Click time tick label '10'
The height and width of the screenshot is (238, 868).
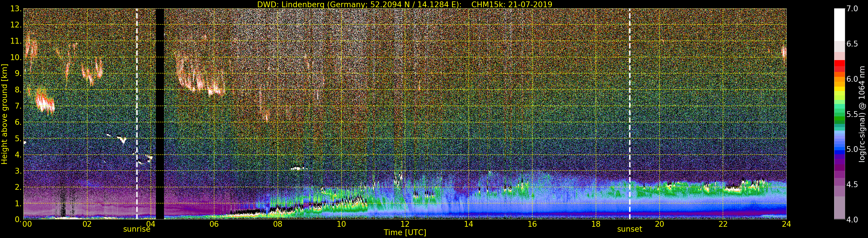click(x=341, y=224)
